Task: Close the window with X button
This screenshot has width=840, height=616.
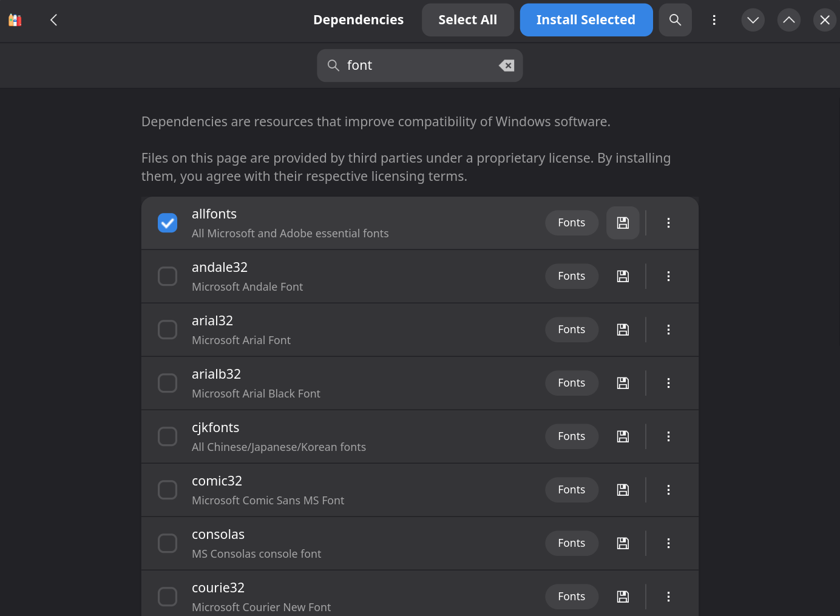Action: 824,20
